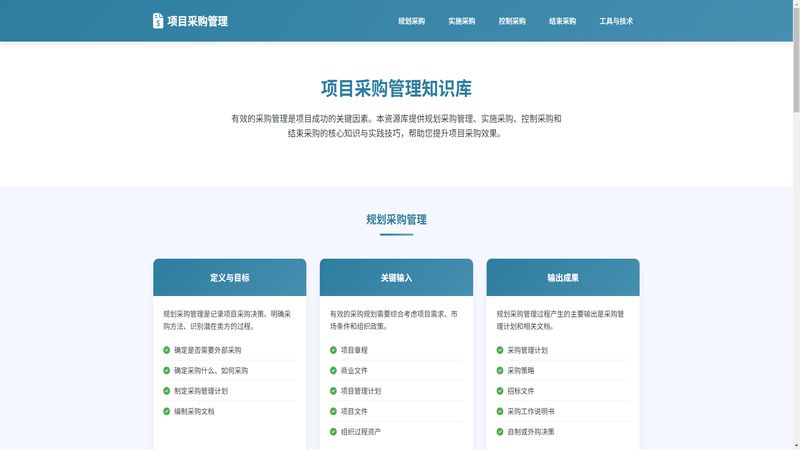Click check icon beside 项目章程
800x450 pixels.
click(x=333, y=350)
